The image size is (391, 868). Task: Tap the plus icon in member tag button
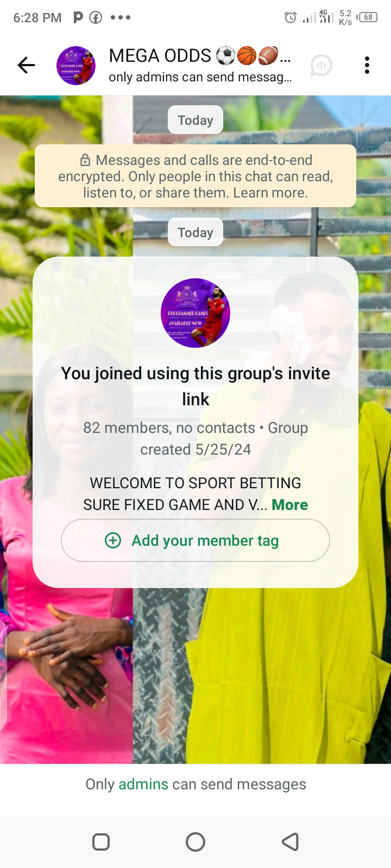(113, 540)
